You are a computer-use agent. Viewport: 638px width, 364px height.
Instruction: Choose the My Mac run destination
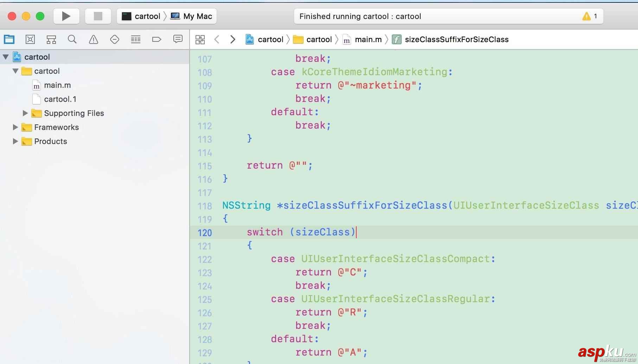point(191,16)
